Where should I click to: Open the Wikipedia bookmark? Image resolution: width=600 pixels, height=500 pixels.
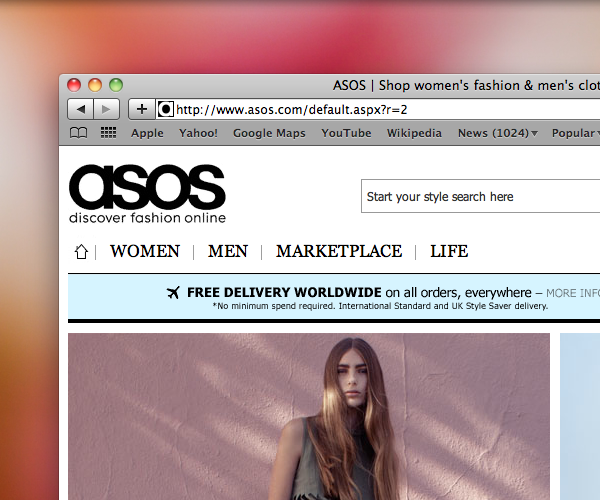(x=414, y=133)
